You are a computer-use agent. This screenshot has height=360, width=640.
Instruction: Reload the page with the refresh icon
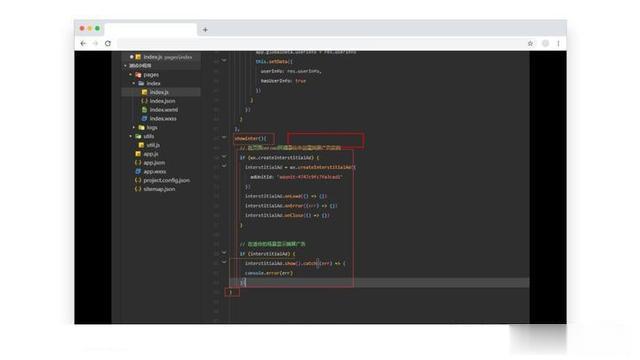click(108, 43)
